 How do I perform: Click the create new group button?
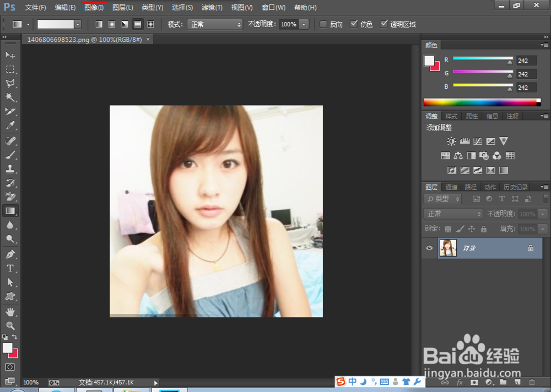coord(503,382)
